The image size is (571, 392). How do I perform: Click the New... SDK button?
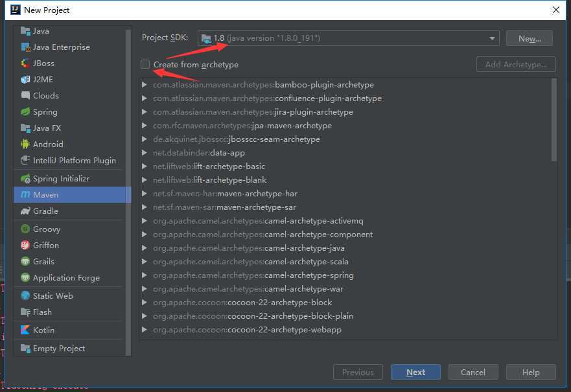point(530,38)
